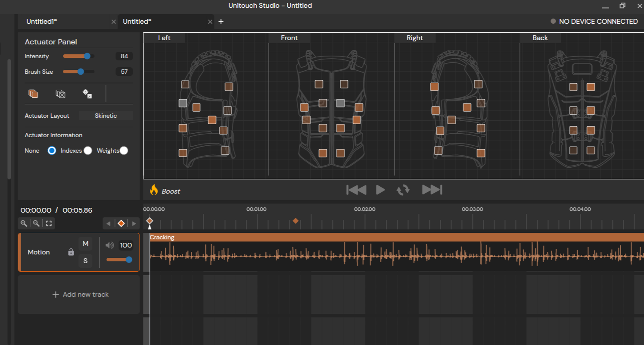Go to the previous keyframe
Screen dimensions: 644x345
click(x=109, y=223)
